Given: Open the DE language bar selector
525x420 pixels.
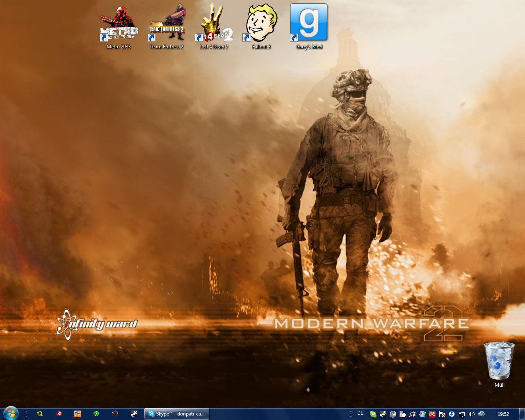Looking at the screenshot, I should pyautogui.click(x=360, y=413).
